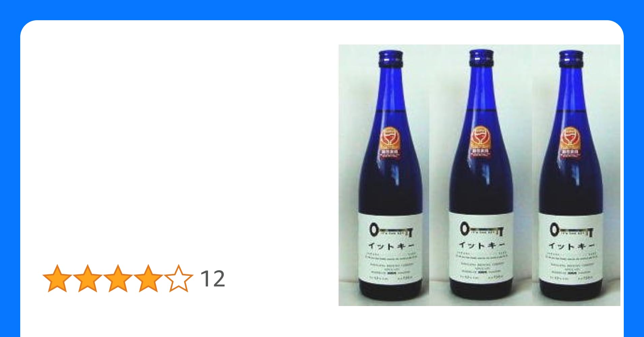Click key logo on middle bottle label

tap(481, 229)
